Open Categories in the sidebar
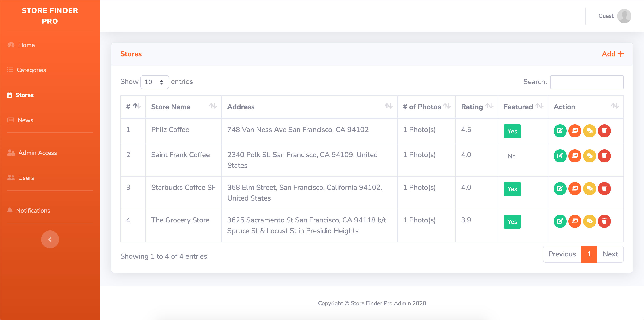644x320 pixels. point(31,70)
